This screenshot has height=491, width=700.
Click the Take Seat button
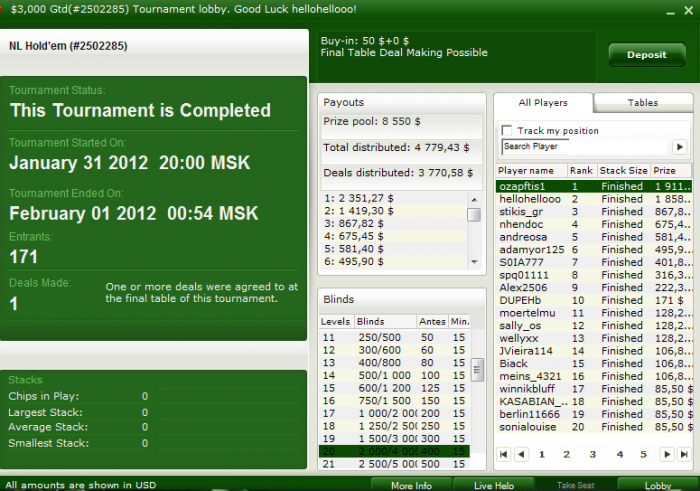[x=575, y=485]
